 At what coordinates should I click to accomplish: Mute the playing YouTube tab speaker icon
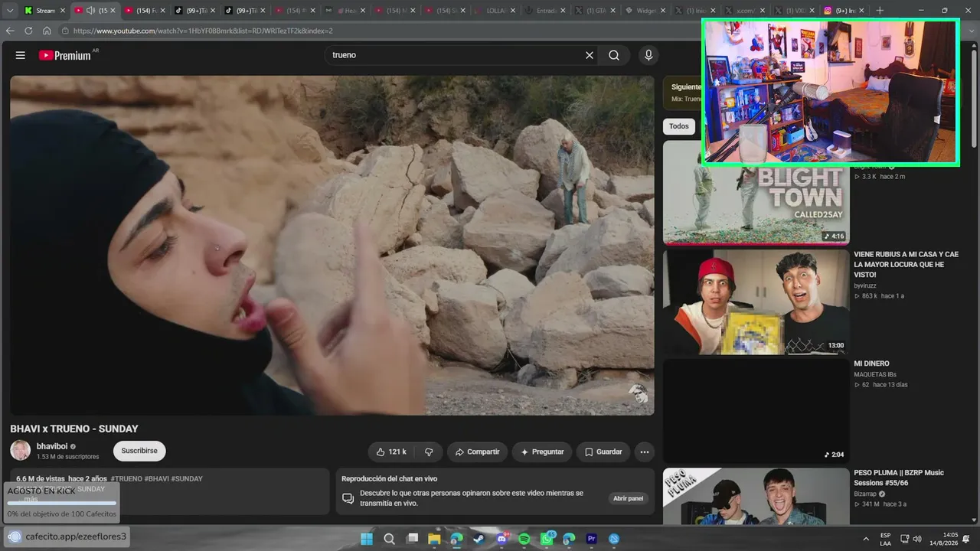[90, 11]
